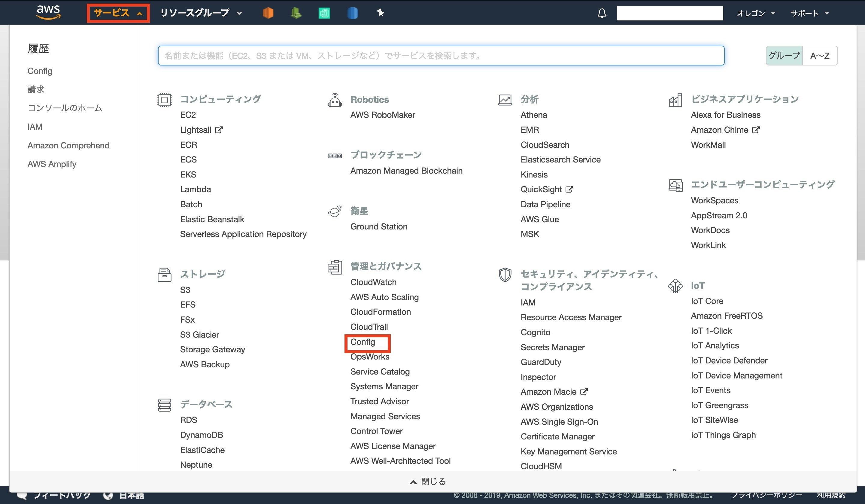
Task: Open WorkSpaces
Action: 715,200
